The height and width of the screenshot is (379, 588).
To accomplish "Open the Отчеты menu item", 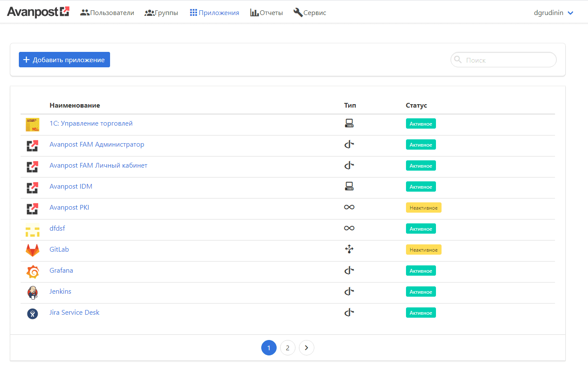I will coord(266,13).
